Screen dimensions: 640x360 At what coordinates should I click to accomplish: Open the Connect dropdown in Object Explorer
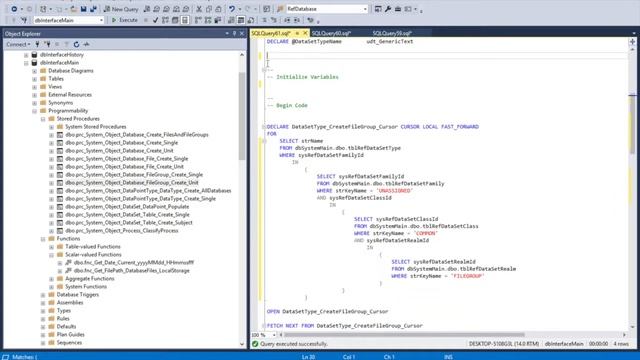[18, 44]
